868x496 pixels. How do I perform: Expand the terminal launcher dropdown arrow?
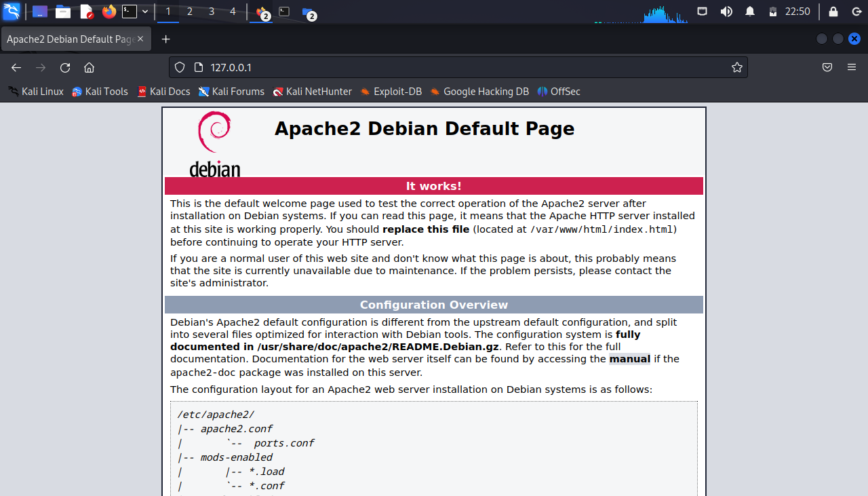pyautogui.click(x=145, y=12)
